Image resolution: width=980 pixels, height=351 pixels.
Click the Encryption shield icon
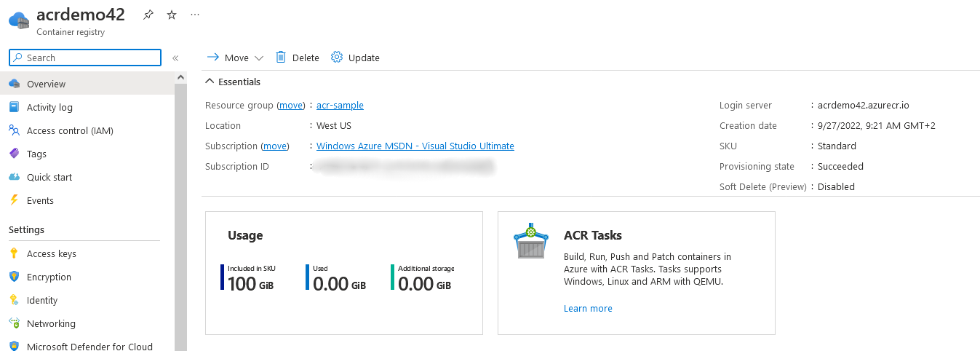point(14,277)
